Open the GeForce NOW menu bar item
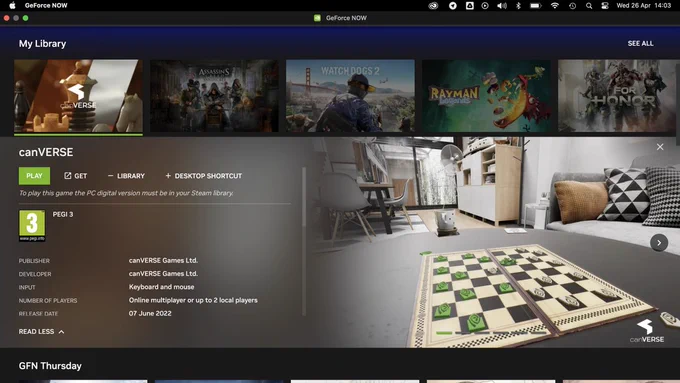 click(x=46, y=6)
